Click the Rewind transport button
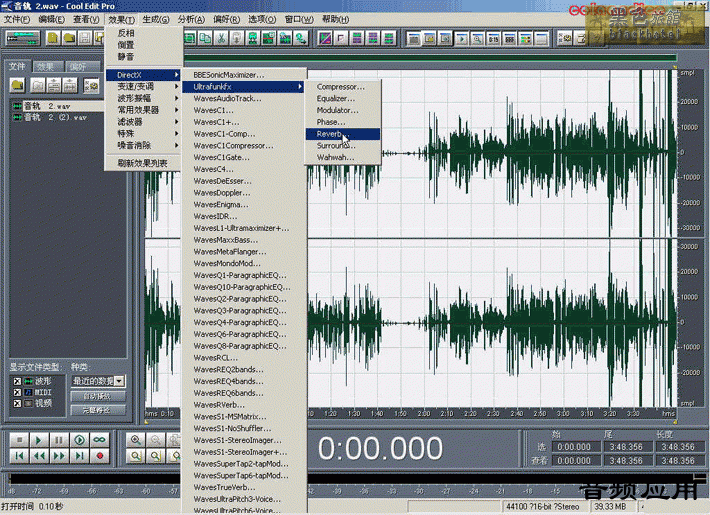Screen dimensions: 710x515 tap(39, 456)
